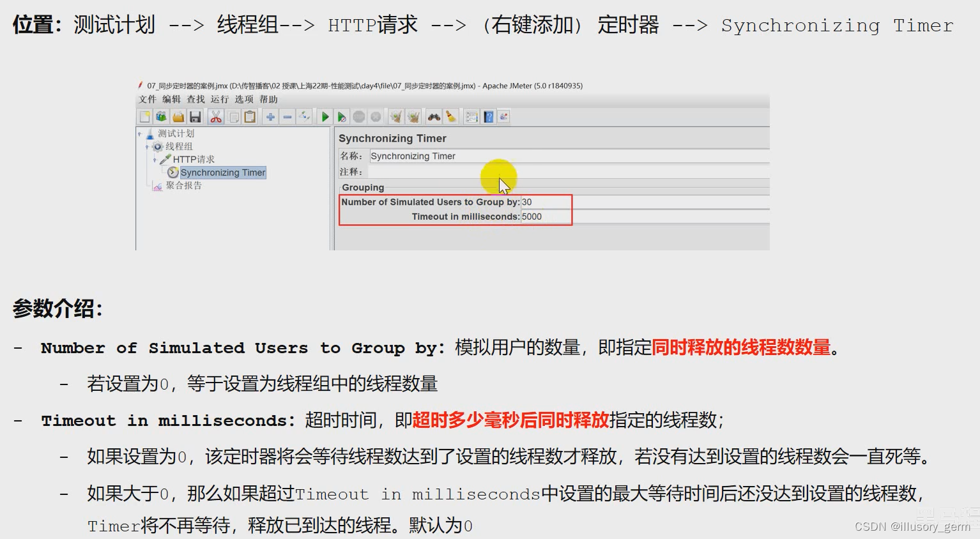The width and height of the screenshot is (980, 539).
Task: Click the gear icon of 线程组 node
Action: 158,146
